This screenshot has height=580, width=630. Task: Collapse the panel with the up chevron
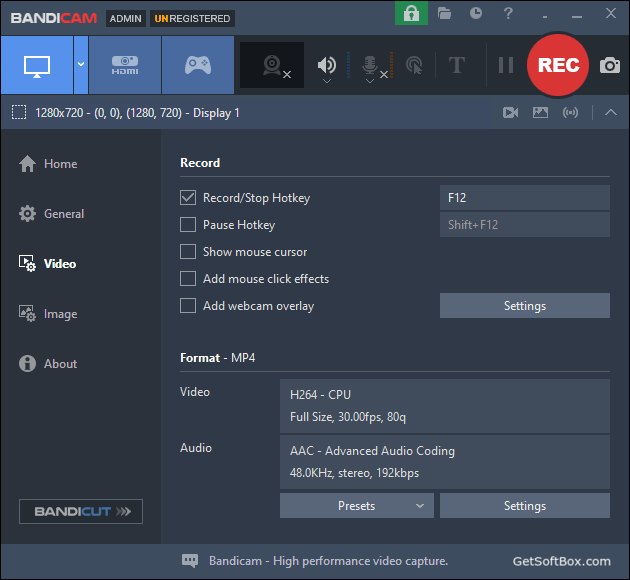coord(611,112)
